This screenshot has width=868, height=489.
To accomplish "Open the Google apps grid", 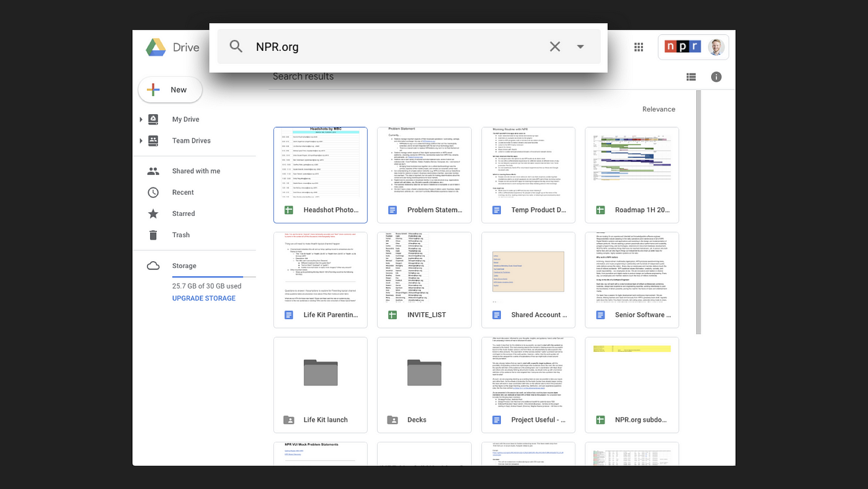I will tap(639, 47).
